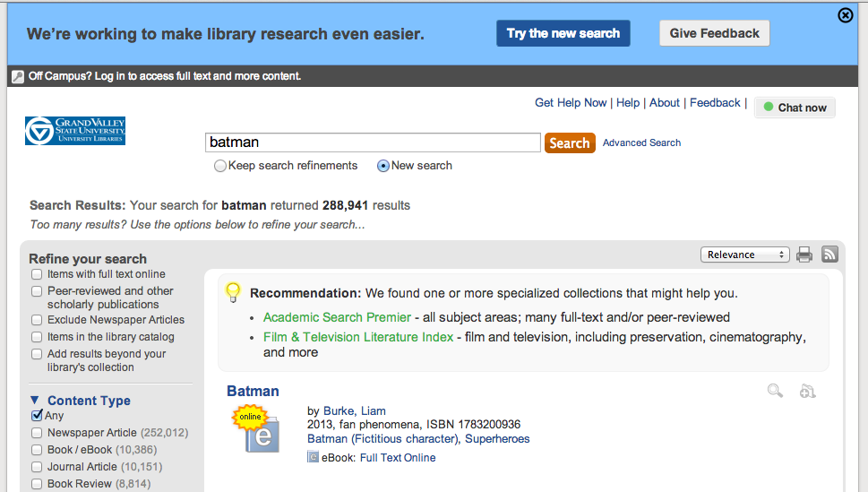The width and height of the screenshot is (868, 492).
Task: Click the off-campus login key icon
Action: [18, 76]
